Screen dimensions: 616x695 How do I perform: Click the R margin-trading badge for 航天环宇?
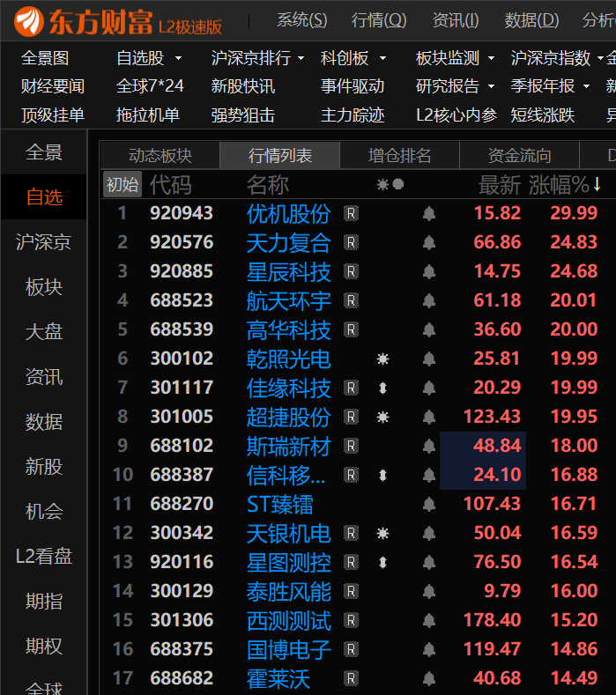tap(351, 300)
